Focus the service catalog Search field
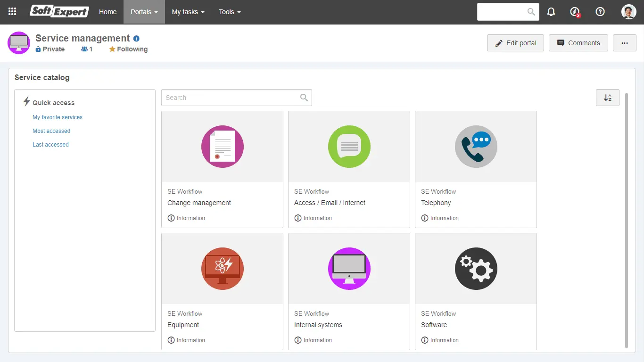Image resolution: width=644 pixels, height=362 pixels. 237,98
